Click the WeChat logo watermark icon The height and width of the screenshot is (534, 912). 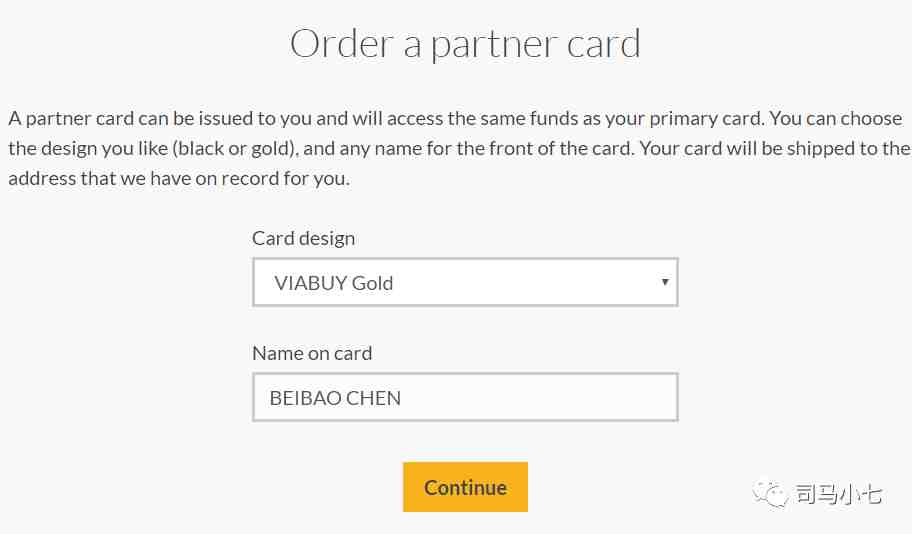(770, 494)
